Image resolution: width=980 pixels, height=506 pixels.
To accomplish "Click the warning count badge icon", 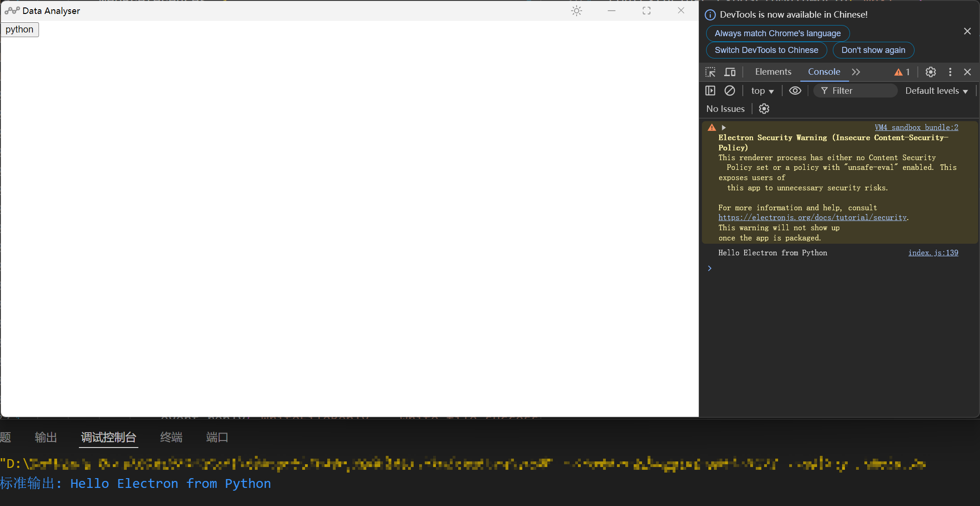I will coord(902,72).
